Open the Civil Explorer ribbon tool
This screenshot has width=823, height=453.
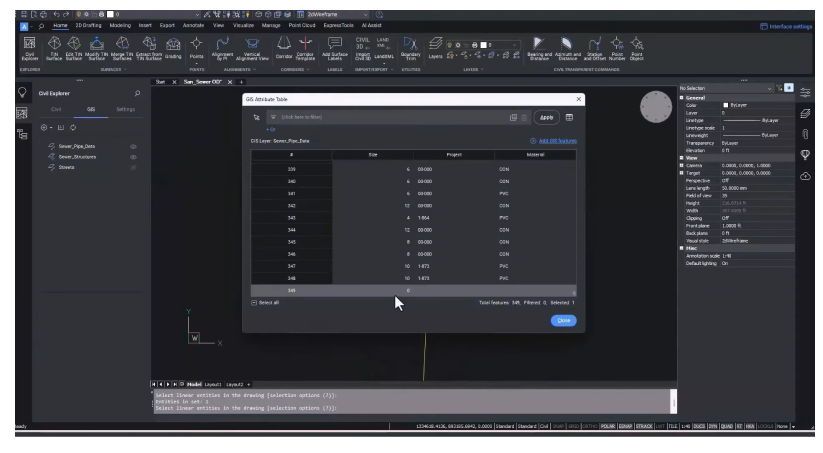tap(29, 48)
